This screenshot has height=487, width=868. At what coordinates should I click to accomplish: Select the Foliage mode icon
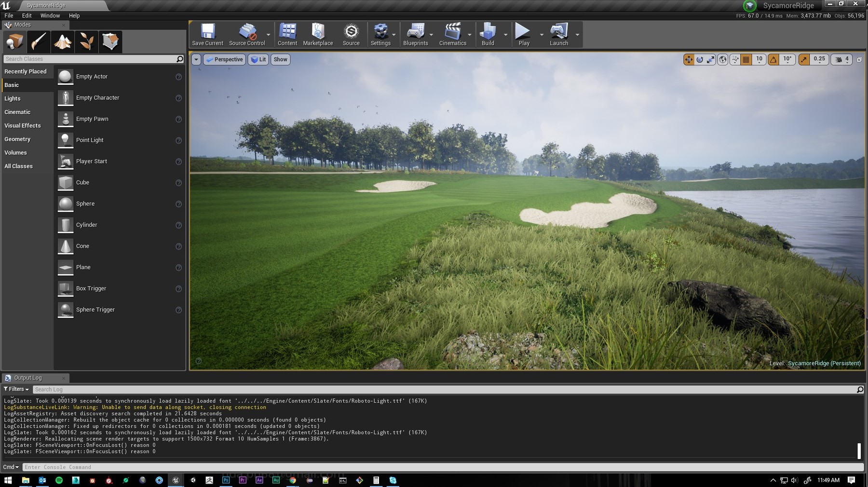86,41
